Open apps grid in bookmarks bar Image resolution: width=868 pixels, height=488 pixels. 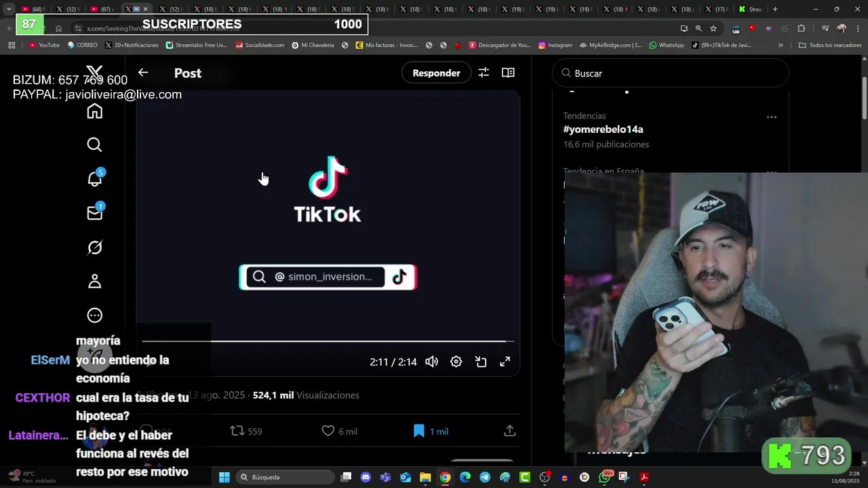coord(12,45)
